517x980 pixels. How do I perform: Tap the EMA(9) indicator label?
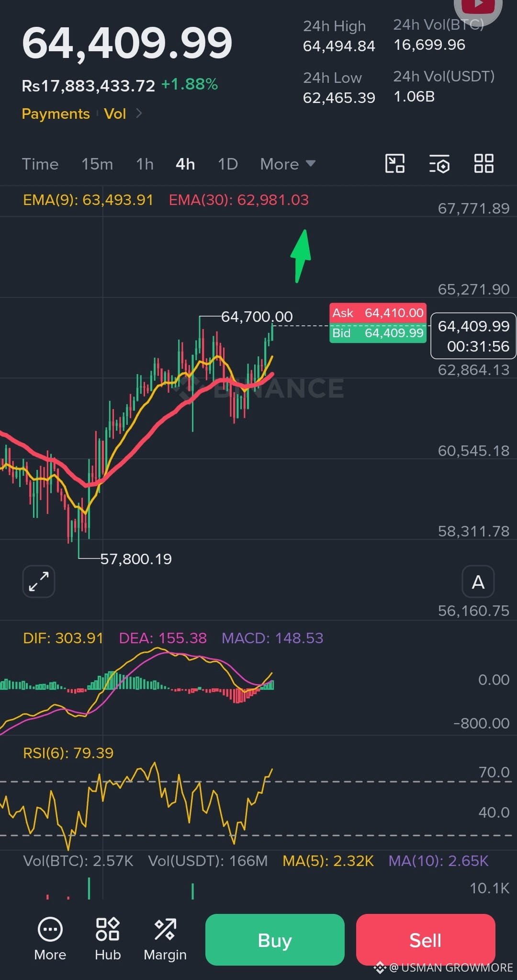click(x=88, y=200)
